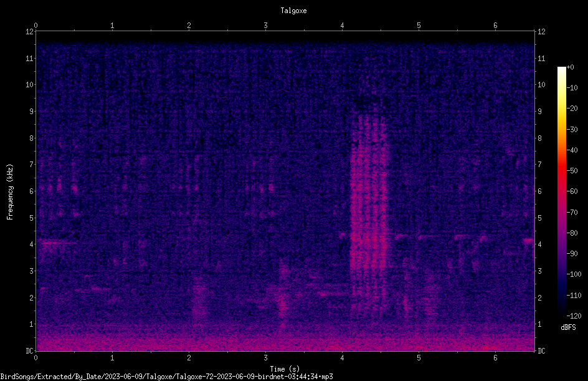588x381 pixels.
Task: Click the left frequency axis 4 label
Action: (32, 244)
